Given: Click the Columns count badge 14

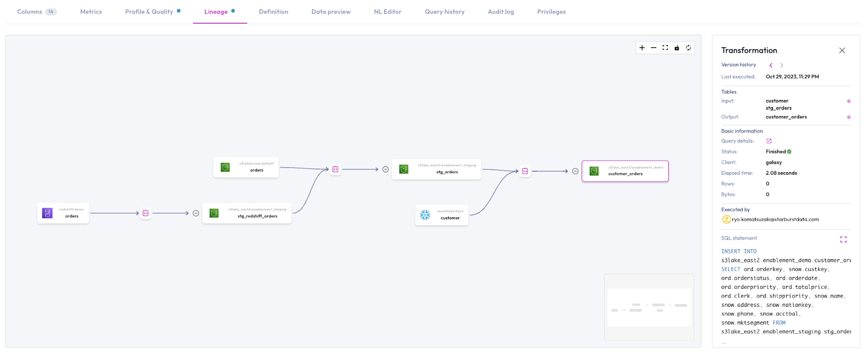Looking at the screenshot, I should 51,12.
